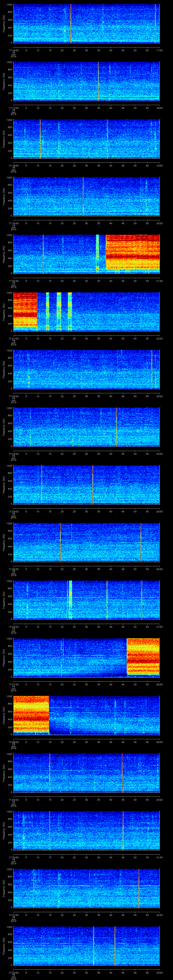Click the spectrogram panel starting at 17:20:00
Image resolution: width=173 pixels, height=980 pixels.
tap(86, 254)
